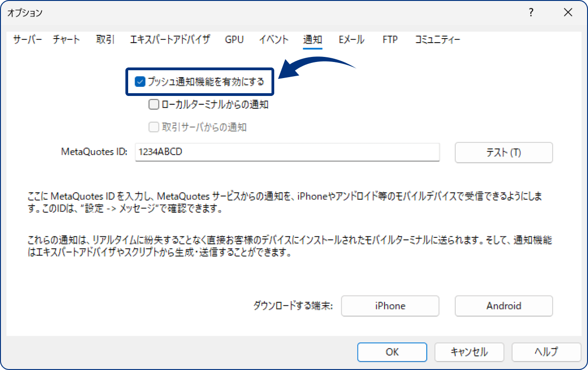This screenshot has width=588, height=370.
Task: Click the iPhone download button
Action: (390, 306)
